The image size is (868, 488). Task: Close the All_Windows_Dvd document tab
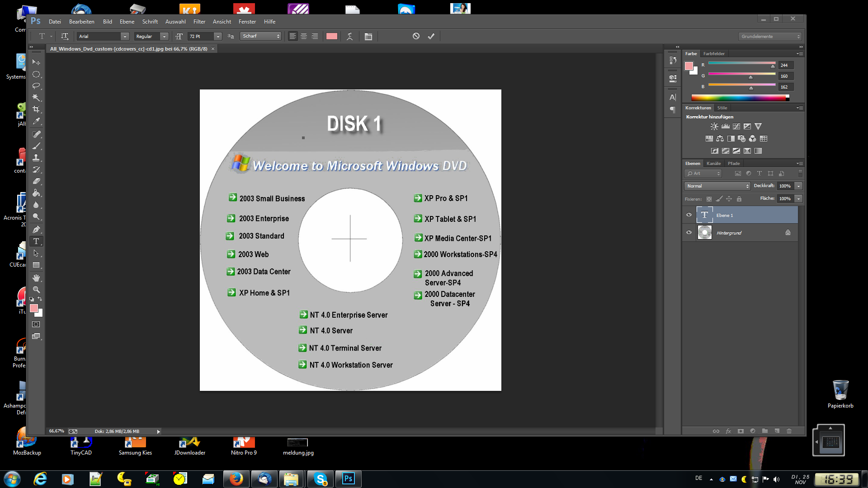[213, 49]
